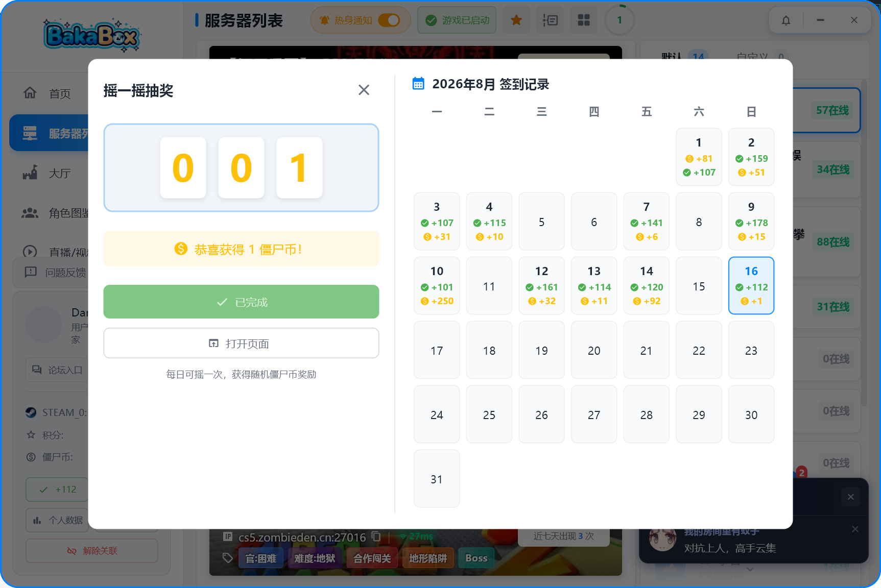Select calendar day 27

(x=594, y=414)
